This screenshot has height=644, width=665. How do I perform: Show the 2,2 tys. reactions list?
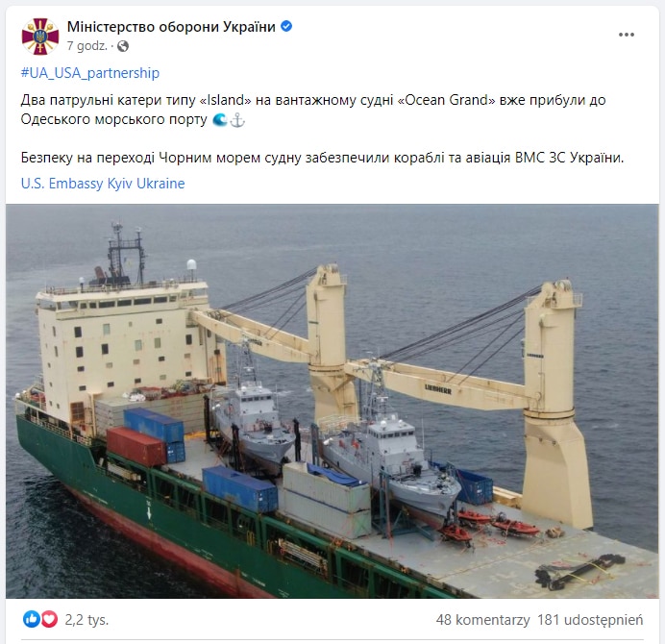click(x=86, y=620)
